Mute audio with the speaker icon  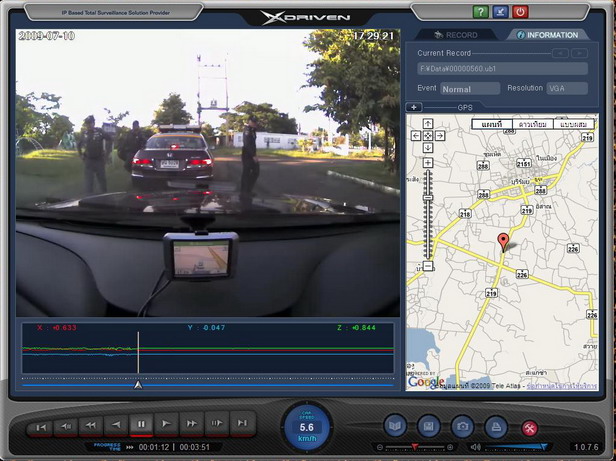coord(475,447)
